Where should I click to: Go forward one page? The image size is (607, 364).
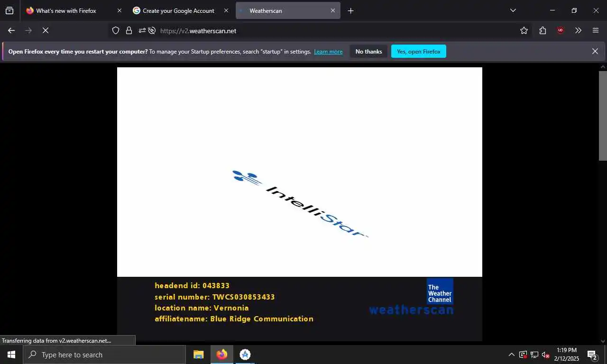point(28,30)
